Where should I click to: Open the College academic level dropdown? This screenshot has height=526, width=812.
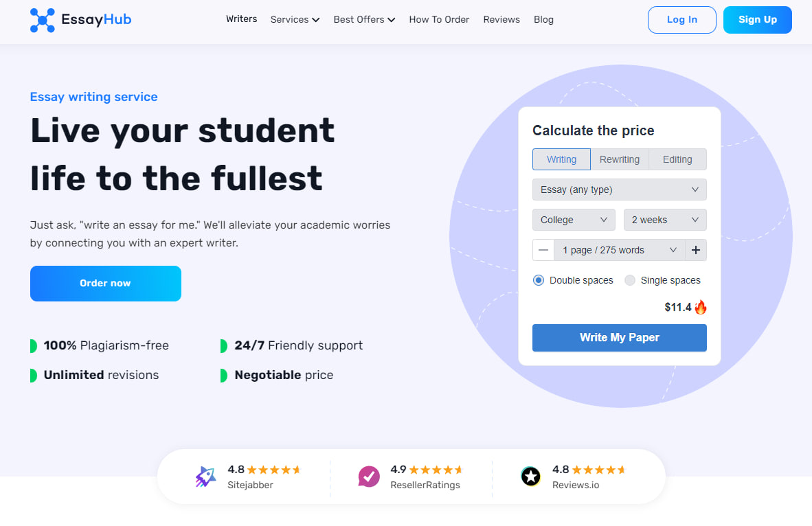click(574, 220)
